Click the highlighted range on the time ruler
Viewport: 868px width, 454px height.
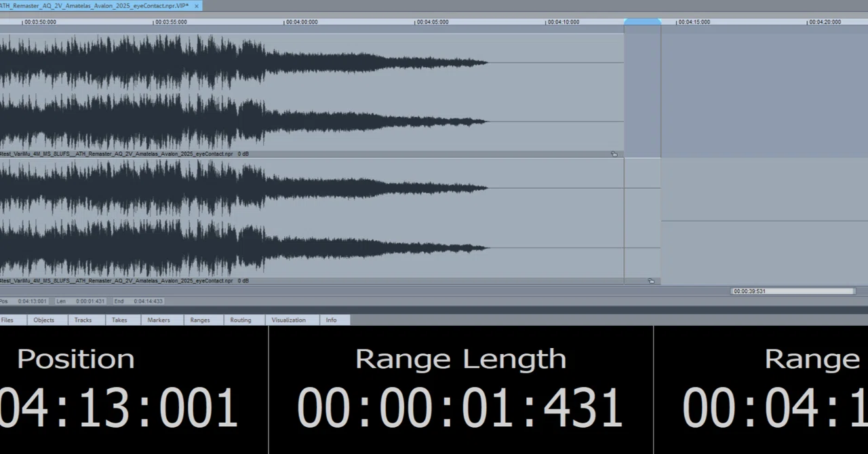coord(642,22)
